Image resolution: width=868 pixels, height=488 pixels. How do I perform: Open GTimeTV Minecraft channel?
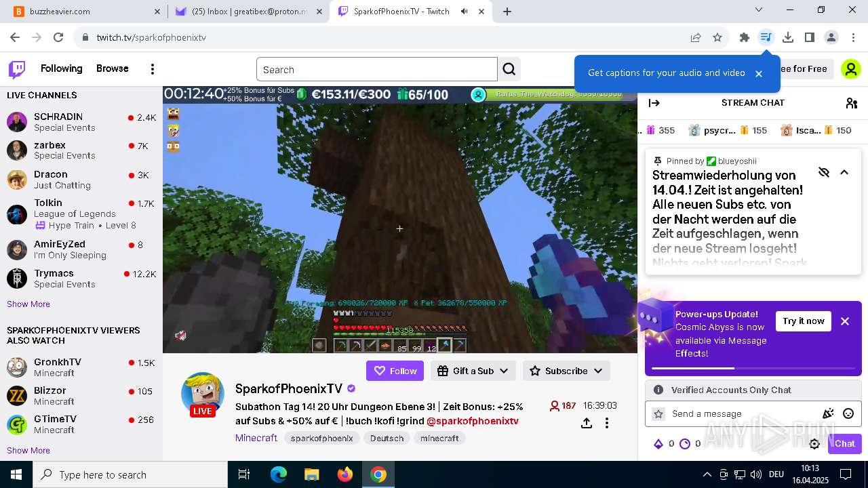coord(81,424)
